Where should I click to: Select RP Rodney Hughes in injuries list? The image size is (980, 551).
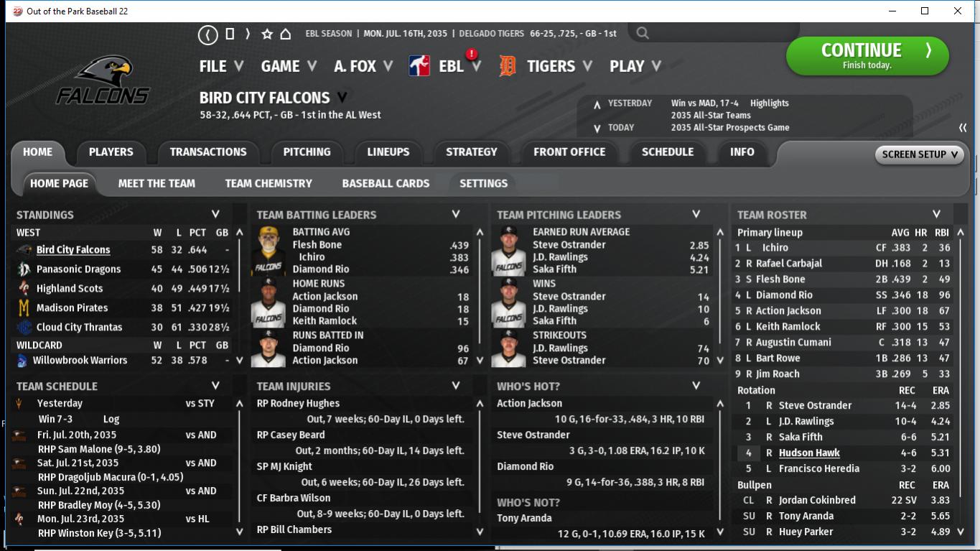(298, 404)
